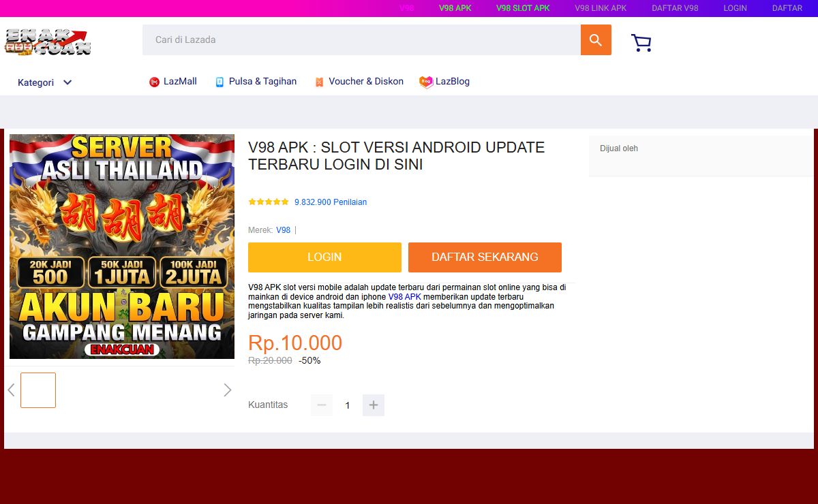This screenshot has height=504, width=818.
Task: Click the product title V98 APK heading
Action: click(x=397, y=156)
